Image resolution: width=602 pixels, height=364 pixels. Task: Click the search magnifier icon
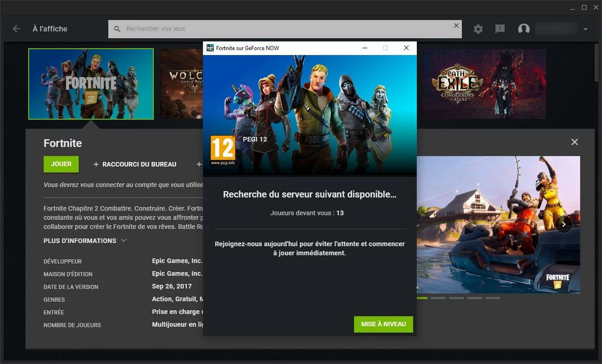117,29
